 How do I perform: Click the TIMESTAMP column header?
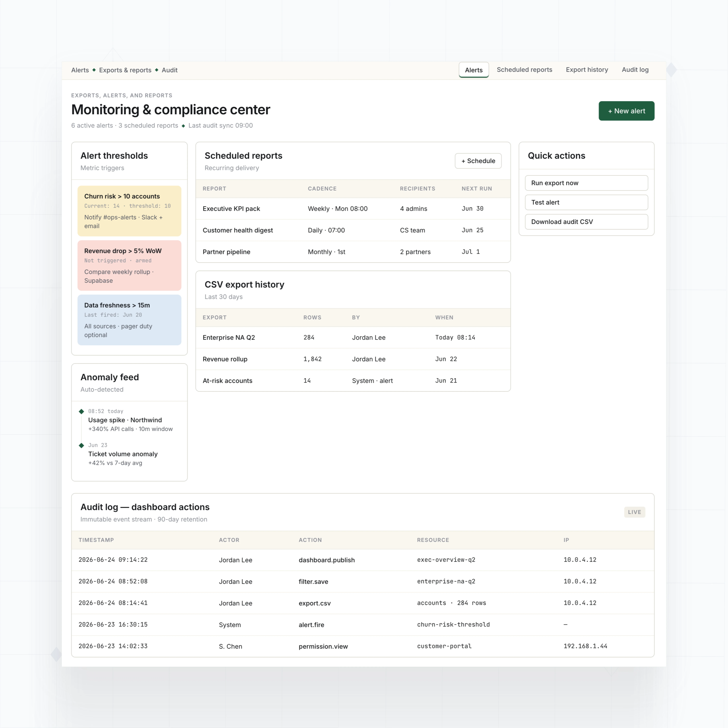[x=96, y=540]
